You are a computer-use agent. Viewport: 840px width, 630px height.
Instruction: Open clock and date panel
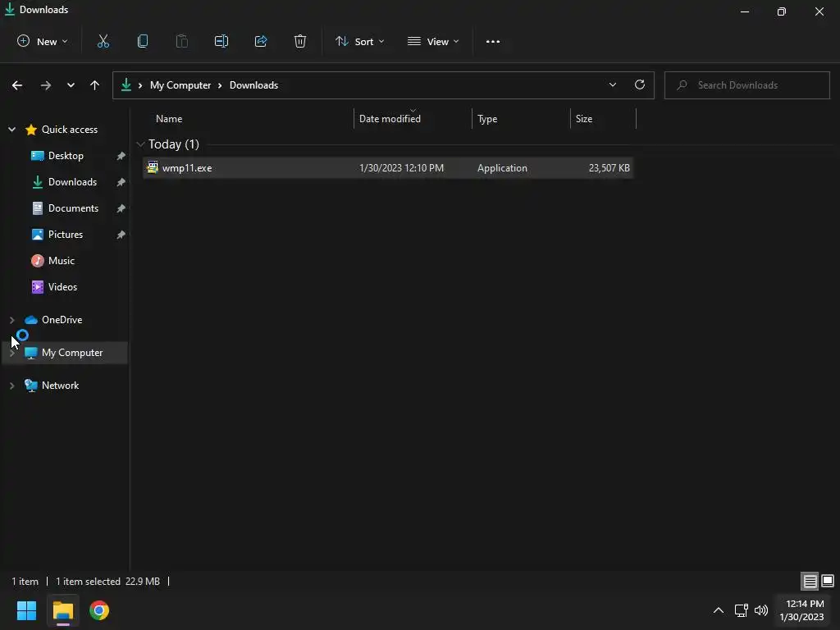tap(802, 610)
